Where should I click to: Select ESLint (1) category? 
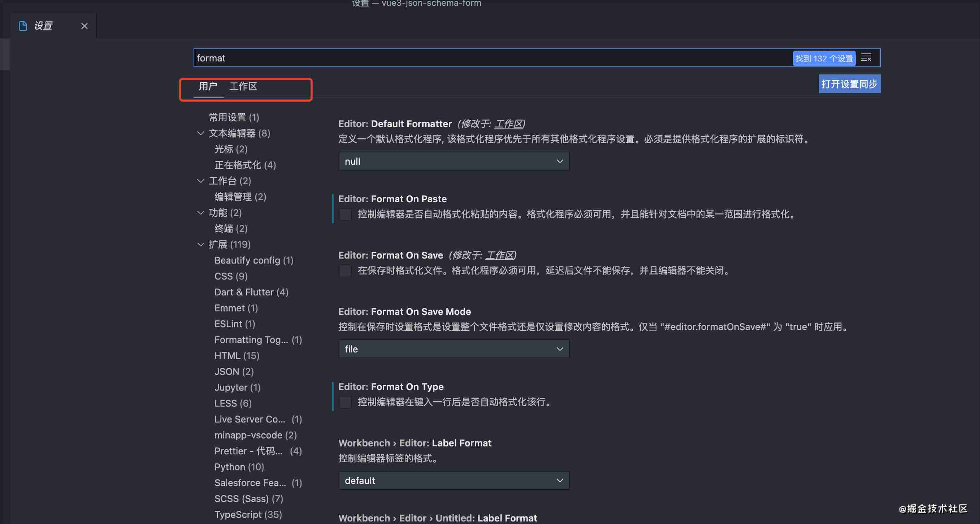(x=235, y=324)
